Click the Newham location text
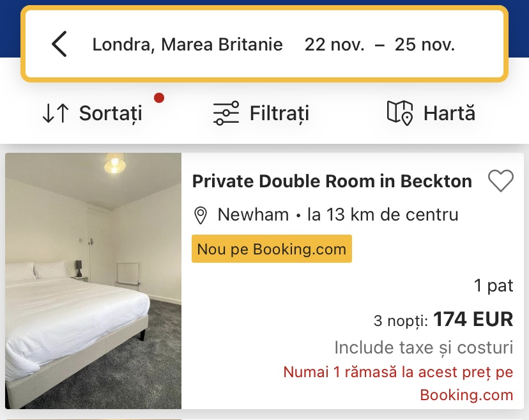Viewport: 529px width, 420px height. pos(253,215)
